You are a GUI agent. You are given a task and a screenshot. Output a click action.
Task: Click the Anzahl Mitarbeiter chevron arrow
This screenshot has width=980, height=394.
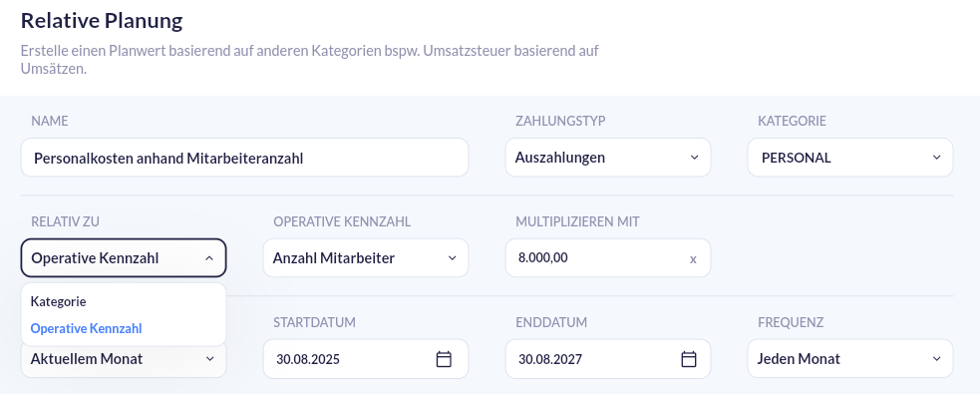point(452,257)
